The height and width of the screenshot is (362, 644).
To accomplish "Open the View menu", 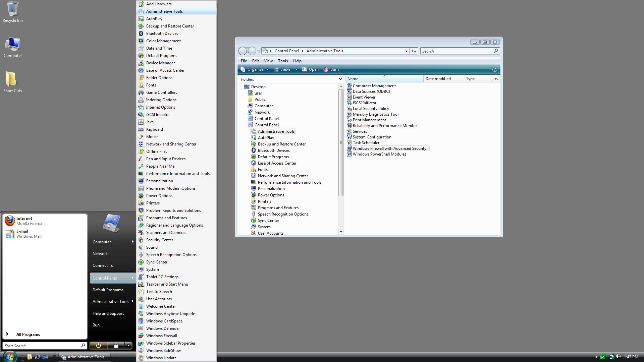I will 268,61.
